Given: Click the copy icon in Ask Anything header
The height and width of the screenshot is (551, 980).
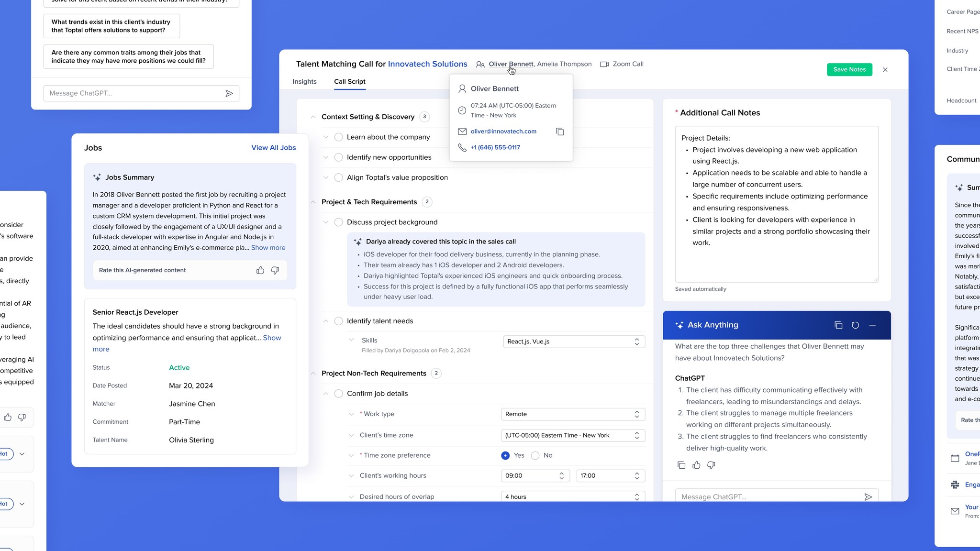Looking at the screenshot, I should coord(838,325).
